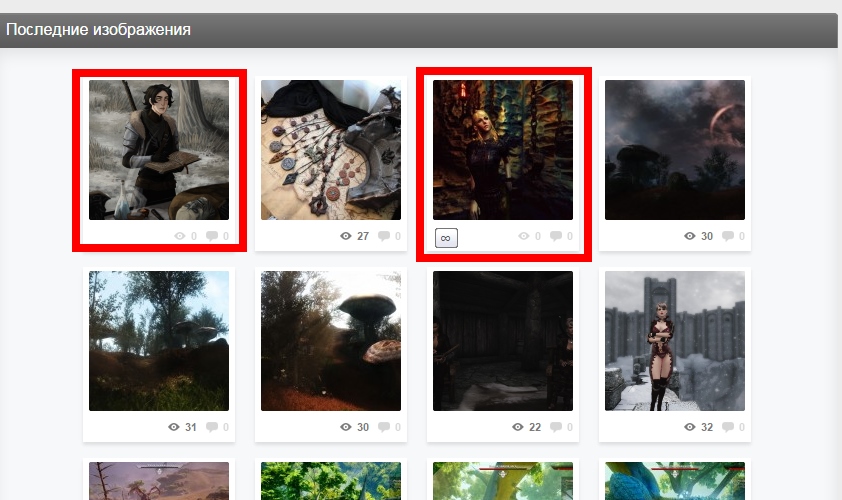Click the eye icon on the armored character illustration card
Viewport: 842px width, 500px height.
pyautogui.click(x=180, y=236)
